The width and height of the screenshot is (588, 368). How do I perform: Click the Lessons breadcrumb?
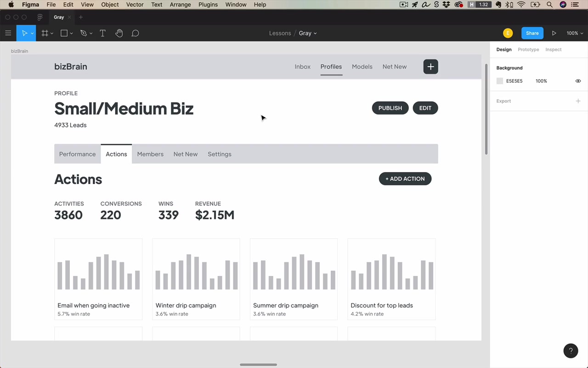[x=280, y=33]
